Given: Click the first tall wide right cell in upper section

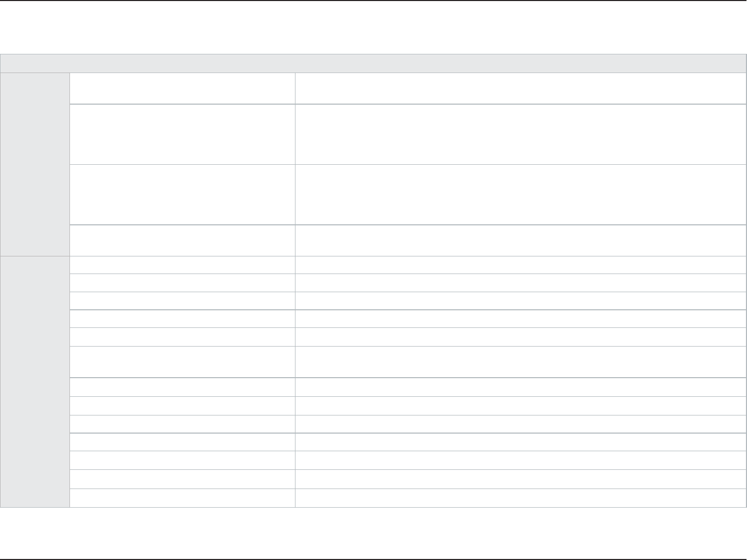Looking at the screenshot, I should (x=520, y=134).
